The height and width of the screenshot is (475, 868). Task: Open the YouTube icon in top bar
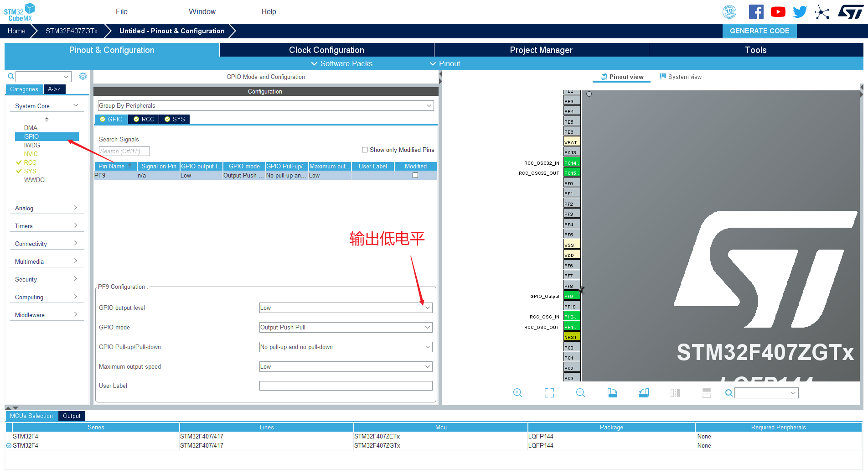(778, 12)
